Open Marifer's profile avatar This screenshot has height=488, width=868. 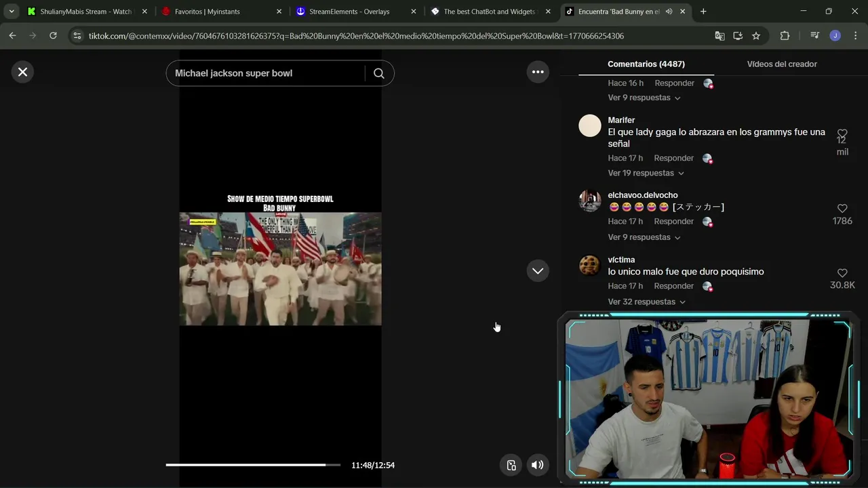click(590, 125)
